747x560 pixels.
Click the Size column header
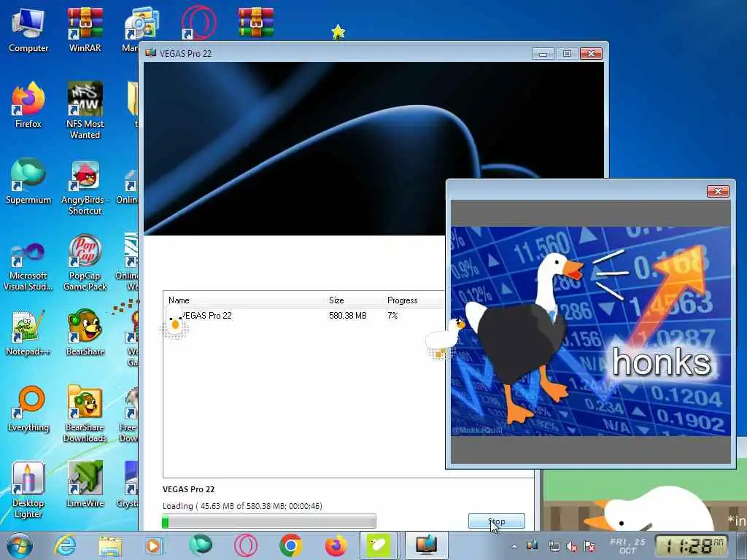pyautogui.click(x=336, y=300)
